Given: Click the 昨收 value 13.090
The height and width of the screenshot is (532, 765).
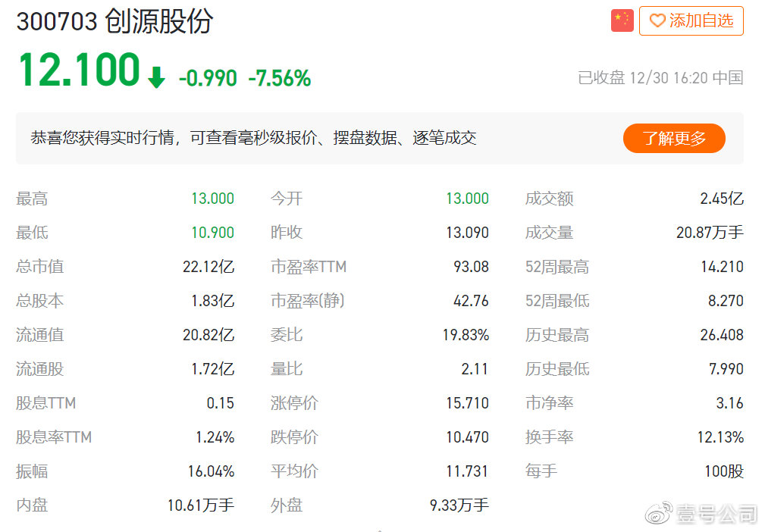Looking at the screenshot, I should click(x=467, y=233).
